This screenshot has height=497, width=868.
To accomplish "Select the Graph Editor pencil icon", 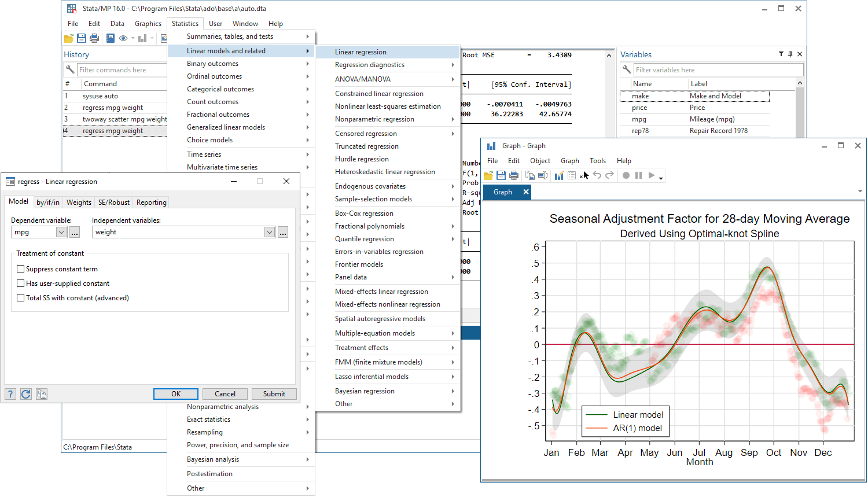I will pos(558,175).
